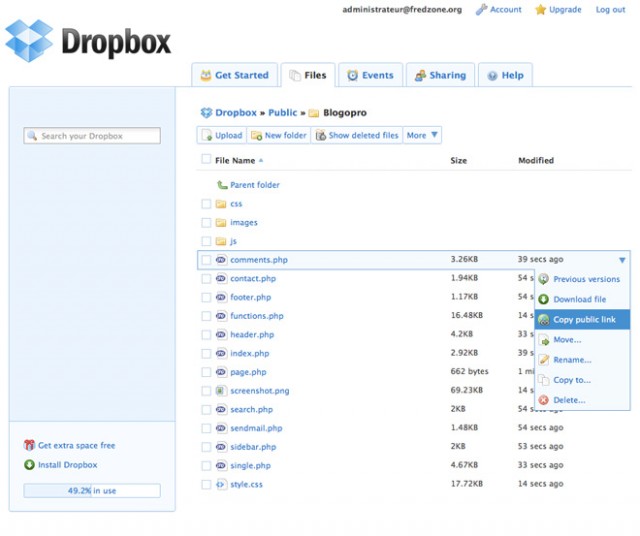Screen dimensions: 640x536
Task: Toggle the select-all checkbox beside File Name
Action: click(x=206, y=159)
